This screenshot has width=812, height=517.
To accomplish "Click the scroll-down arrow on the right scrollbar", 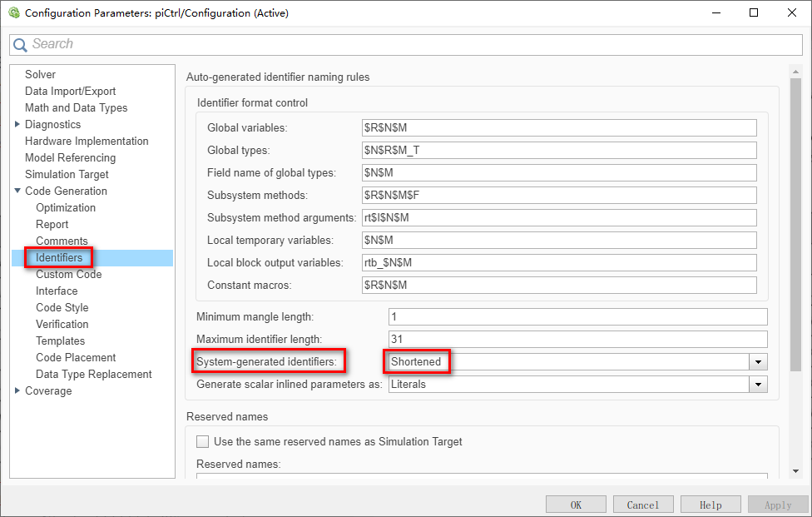I will 795,471.
